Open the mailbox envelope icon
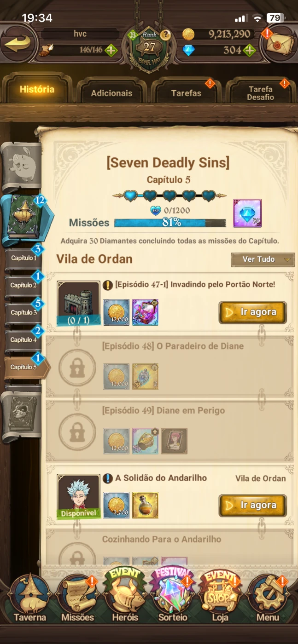Viewport: 298px width, 644px height. coord(279,45)
